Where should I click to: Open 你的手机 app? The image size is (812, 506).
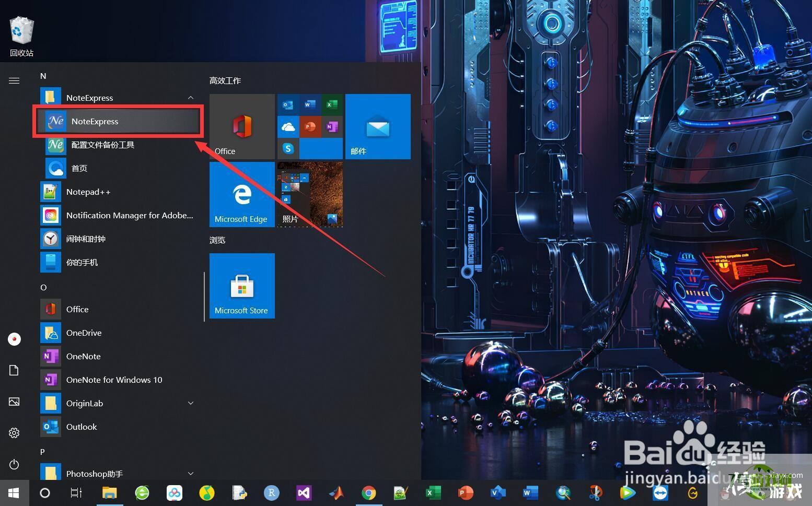tap(118, 262)
